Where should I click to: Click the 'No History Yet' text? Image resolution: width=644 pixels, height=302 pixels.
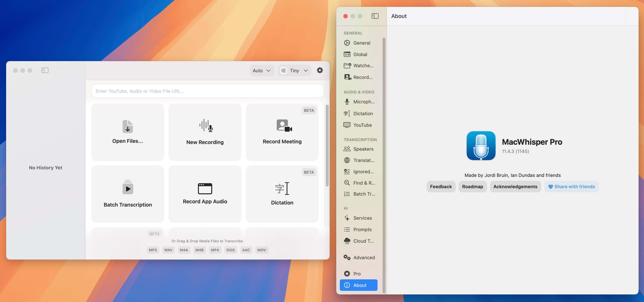click(45, 168)
